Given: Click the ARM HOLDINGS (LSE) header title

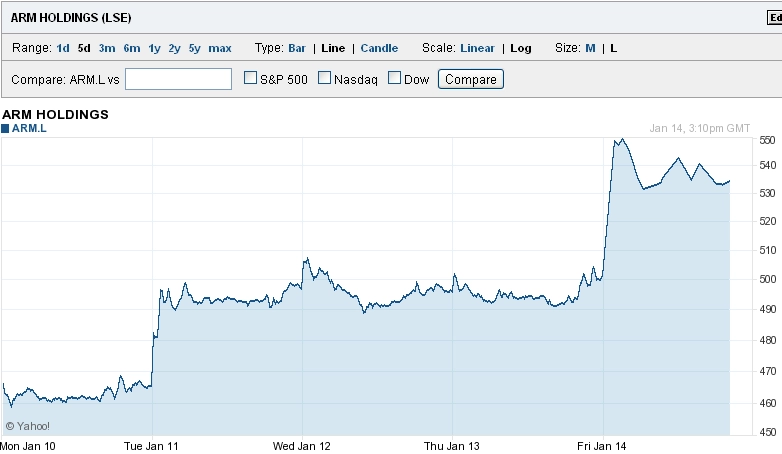Looking at the screenshot, I should (x=71, y=18).
